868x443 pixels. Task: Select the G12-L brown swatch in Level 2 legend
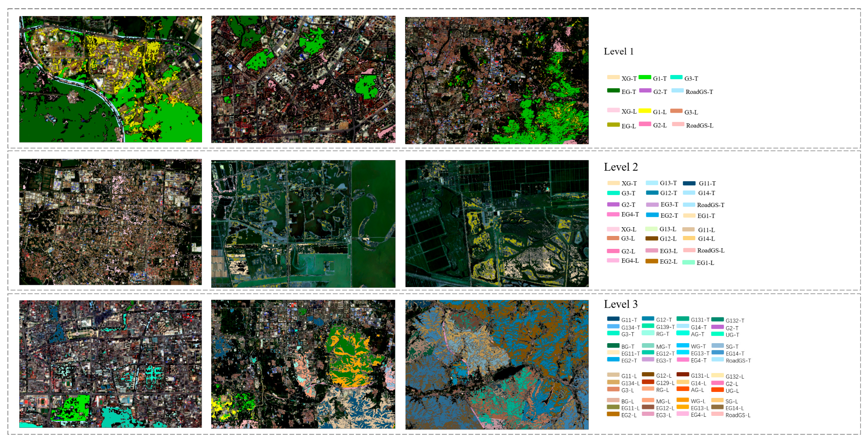coord(652,238)
